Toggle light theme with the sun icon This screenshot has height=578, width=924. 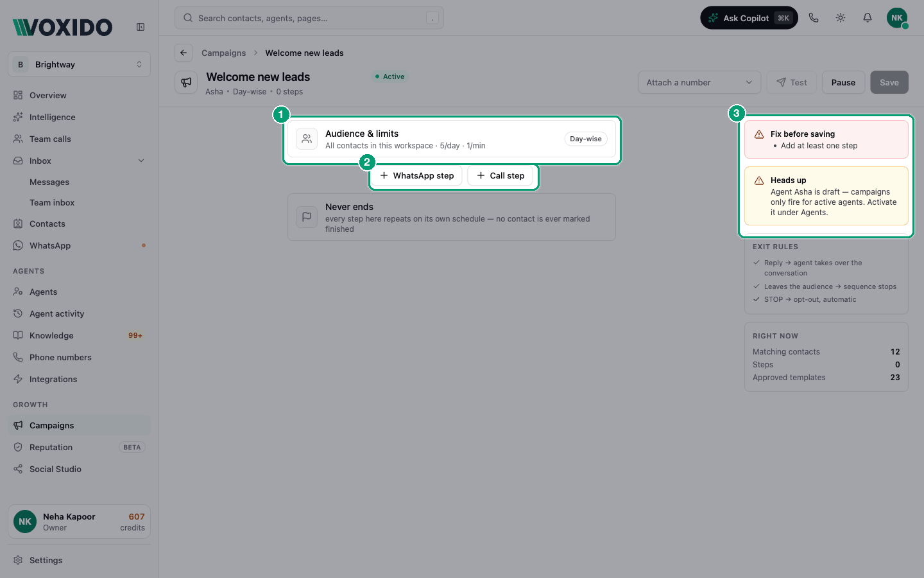(x=841, y=18)
